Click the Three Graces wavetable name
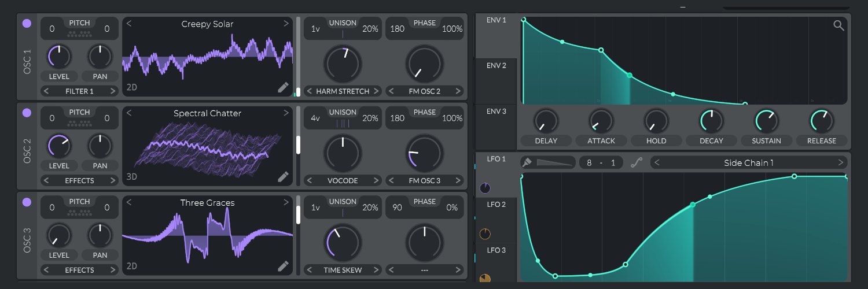The width and height of the screenshot is (868, 289). (207, 202)
